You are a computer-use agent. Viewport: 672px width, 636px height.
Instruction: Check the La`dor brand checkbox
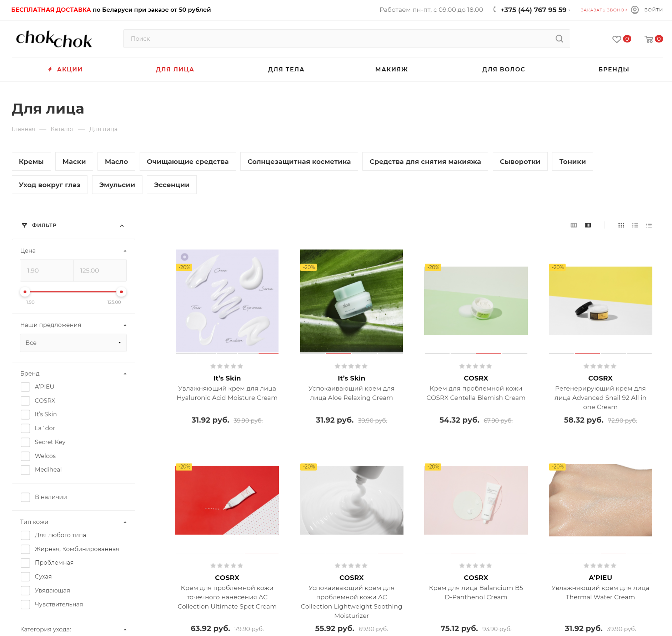25,428
